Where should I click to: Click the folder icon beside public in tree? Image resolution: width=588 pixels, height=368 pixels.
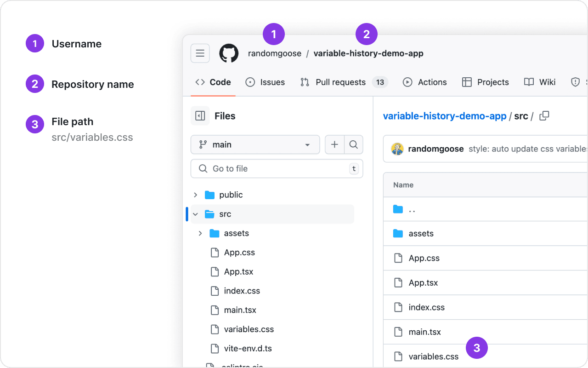point(210,195)
